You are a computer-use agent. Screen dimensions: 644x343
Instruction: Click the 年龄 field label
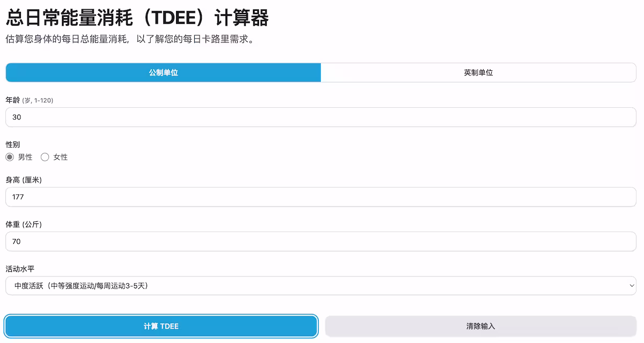pos(12,100)
